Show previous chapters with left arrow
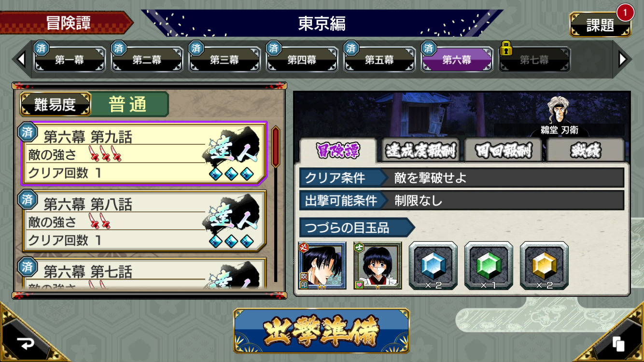The height and width of the screenshot is (362, 644). [x=21, y=59]
